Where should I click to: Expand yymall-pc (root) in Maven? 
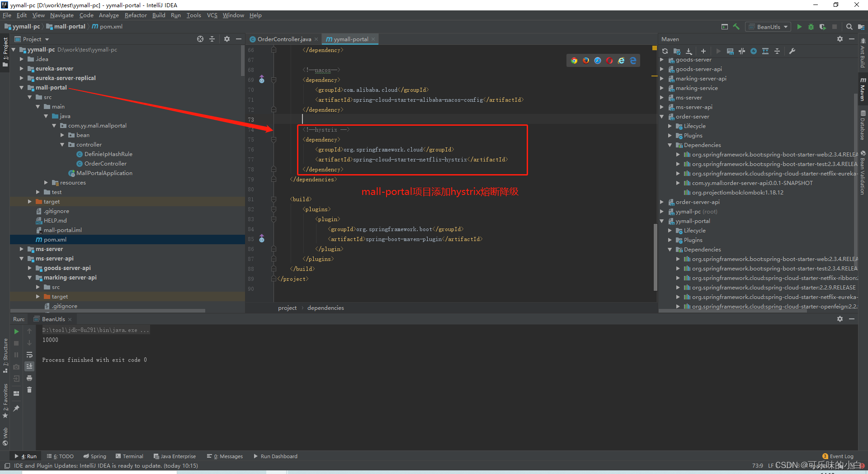click(x=662, y=212)
